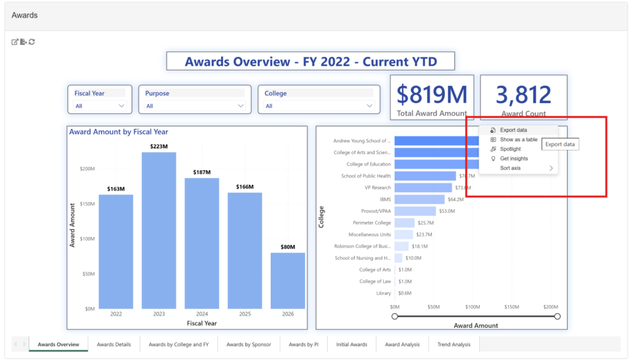This screenshot has width=636, height=364.
Task: Click the IBMS college bar
Action: click(x=419, y=200)
